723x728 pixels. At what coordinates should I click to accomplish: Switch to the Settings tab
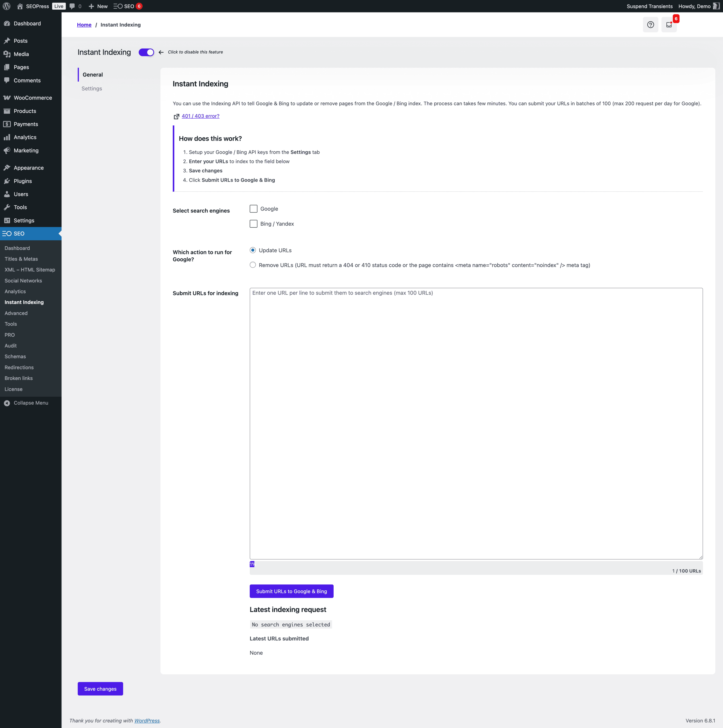coord(92,88)
